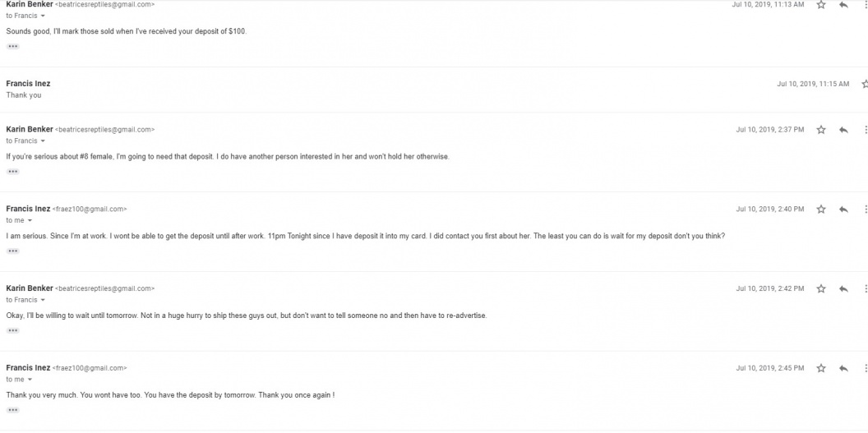This screenshot has height=433, width=868.
Task: Reply to the 2:42 PM Karin Benker email
Action: (843, 288)
